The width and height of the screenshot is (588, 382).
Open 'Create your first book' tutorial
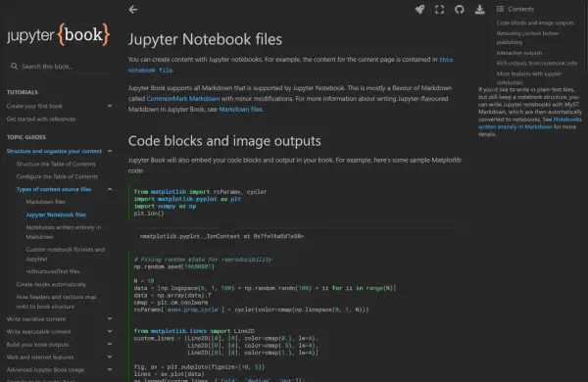click(34, 106)
